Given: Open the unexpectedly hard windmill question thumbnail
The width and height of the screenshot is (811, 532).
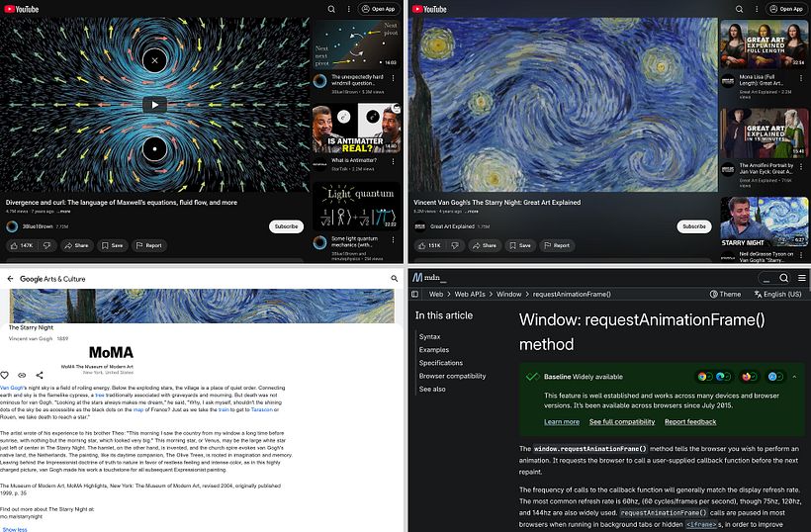Looking at the screenshot, I should (356, 44).
